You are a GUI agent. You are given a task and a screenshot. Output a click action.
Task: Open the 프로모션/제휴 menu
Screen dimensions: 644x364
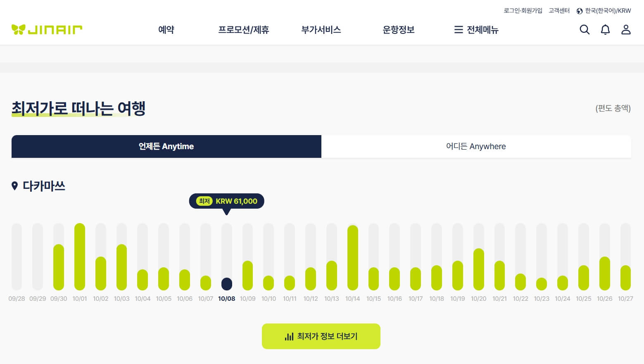click(x=244, y=29)
